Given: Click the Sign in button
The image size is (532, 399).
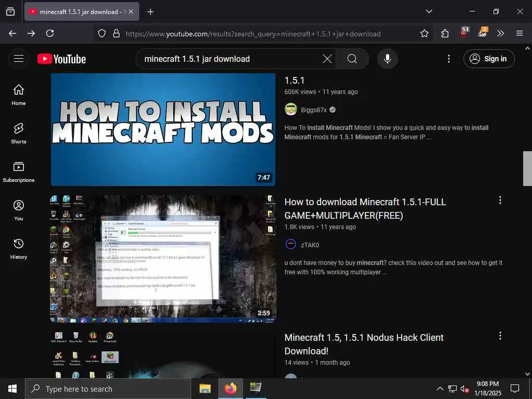Looking at the screenshot, I should [489, 59].
